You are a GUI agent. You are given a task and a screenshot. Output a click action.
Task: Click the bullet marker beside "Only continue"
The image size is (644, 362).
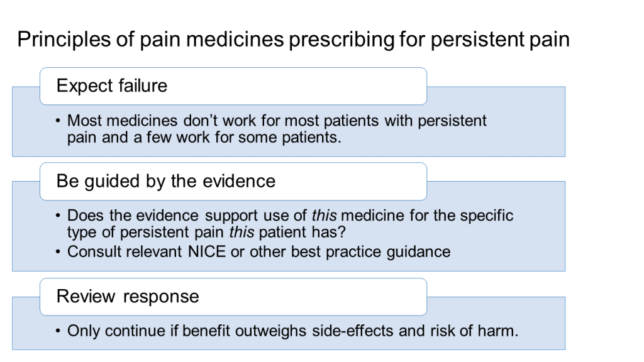click(58, 331)
